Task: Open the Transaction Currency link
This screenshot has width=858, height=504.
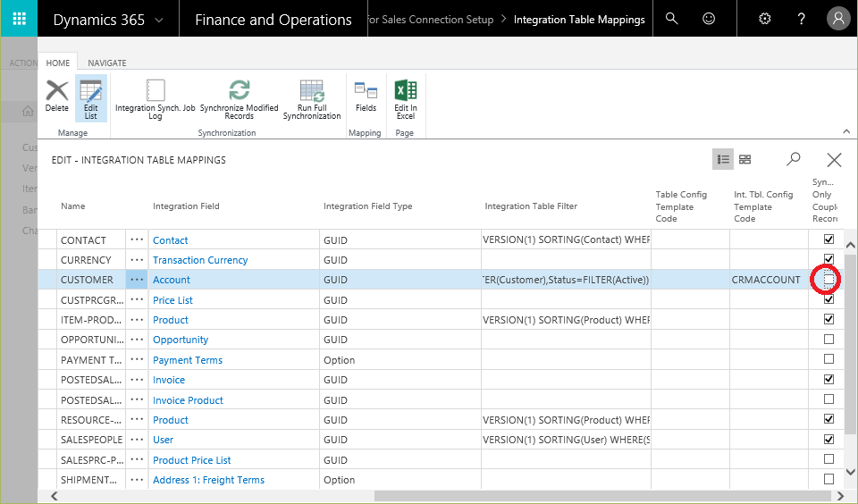Action: 200,260
